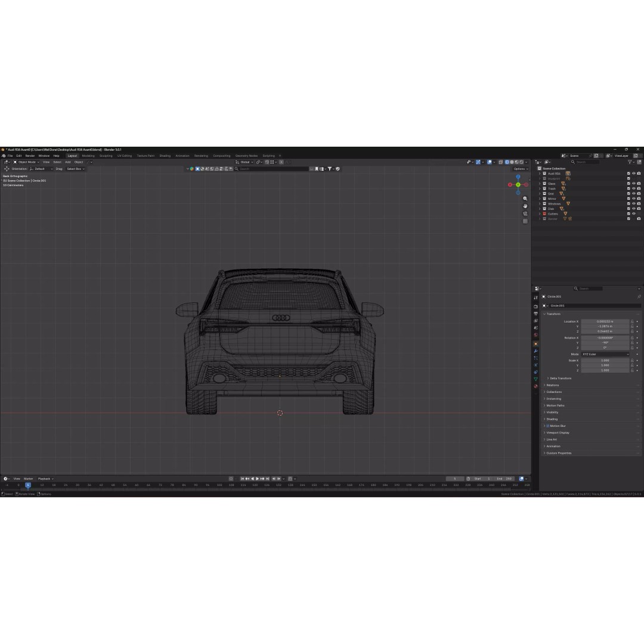Image resolution: width=644 pixels, height=644 pixels.
Task: Open the Material properties tab
Action: pos(535,386)
